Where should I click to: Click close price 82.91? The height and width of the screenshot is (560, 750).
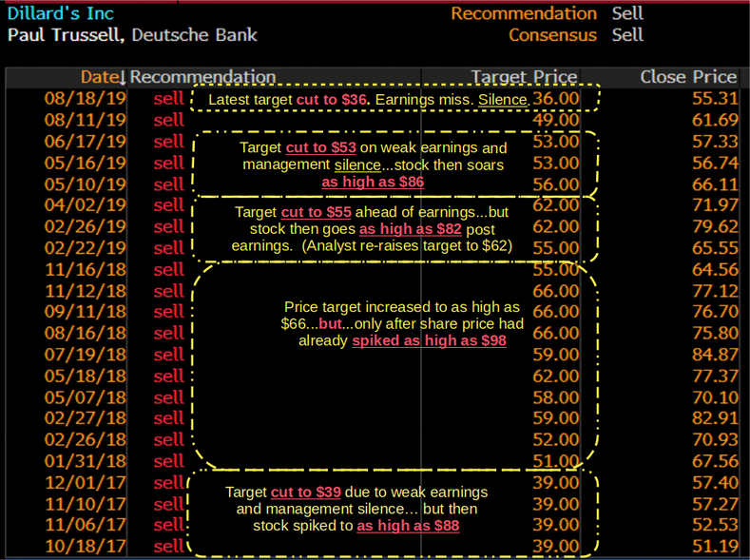[x=715, y=418]
